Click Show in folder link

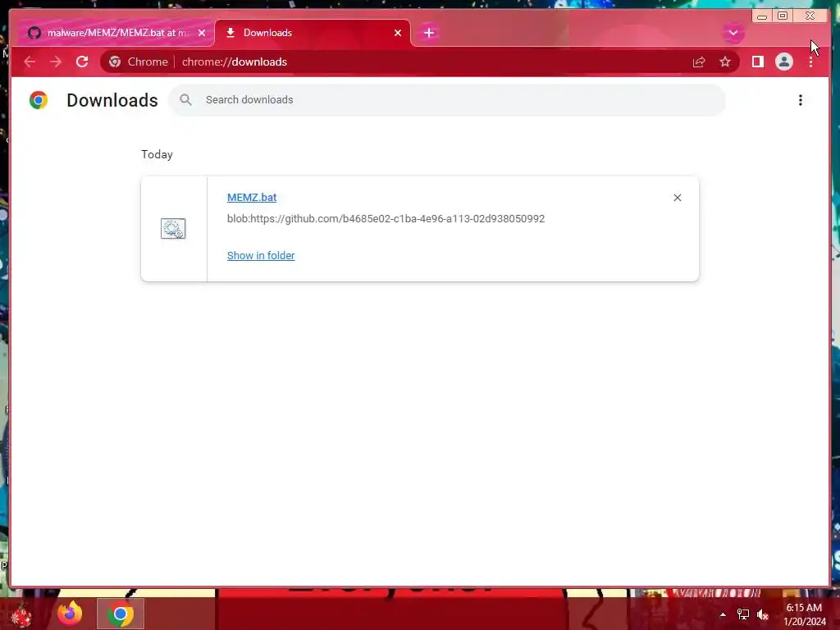click(x=261, y=256)
